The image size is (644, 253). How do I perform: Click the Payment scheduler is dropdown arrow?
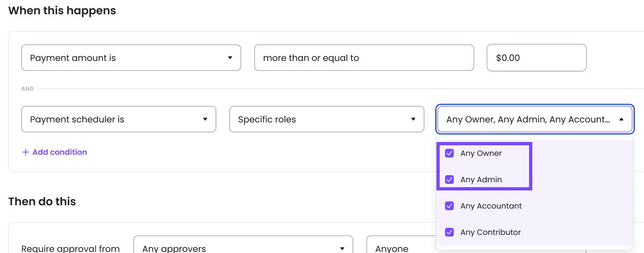(205, 119)
